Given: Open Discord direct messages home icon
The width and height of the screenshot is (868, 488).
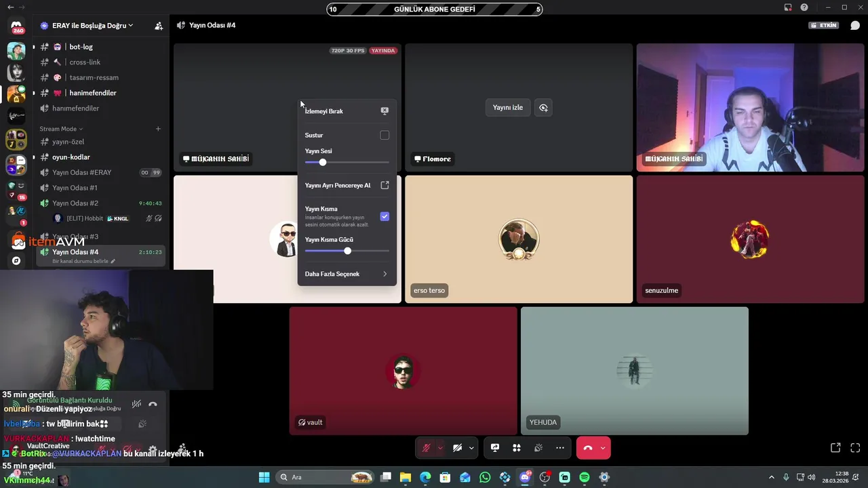Looking at the screenshot, I should 16,26.
